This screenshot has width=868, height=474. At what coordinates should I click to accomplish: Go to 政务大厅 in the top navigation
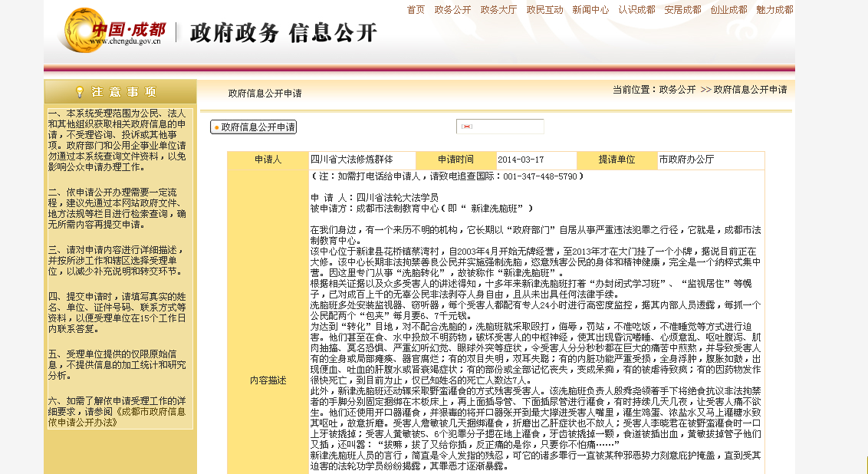pyautogui.click(x=498, y=10)
